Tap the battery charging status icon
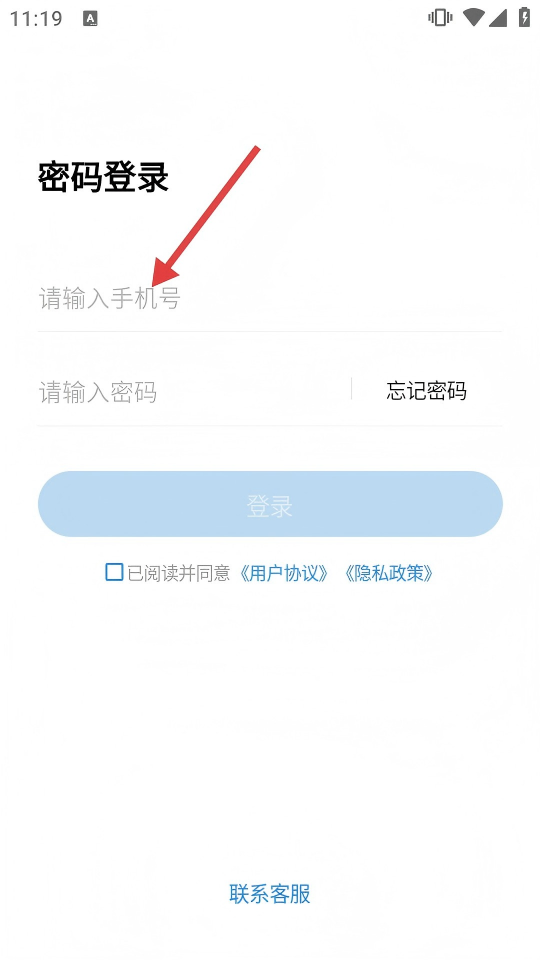Screen dimensions: 540x960 [524, 17]
